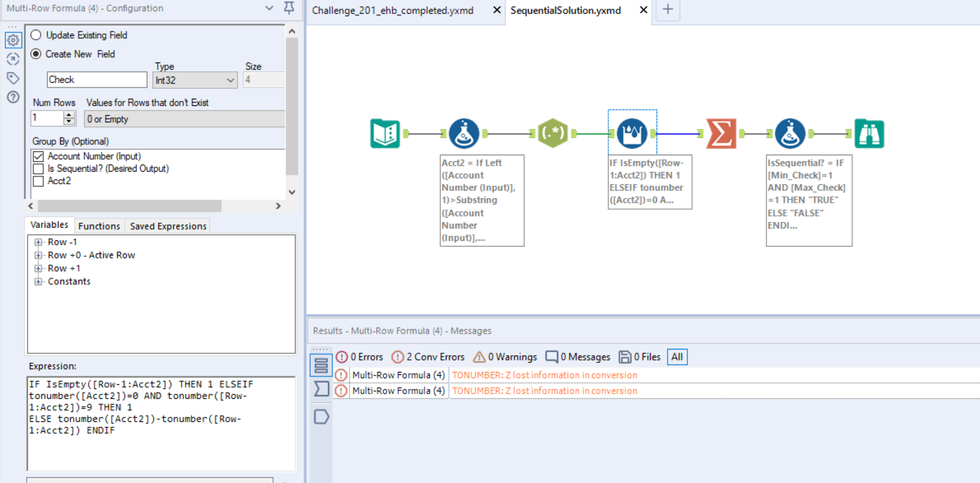Select the Update Existing Field radio button

36,35
